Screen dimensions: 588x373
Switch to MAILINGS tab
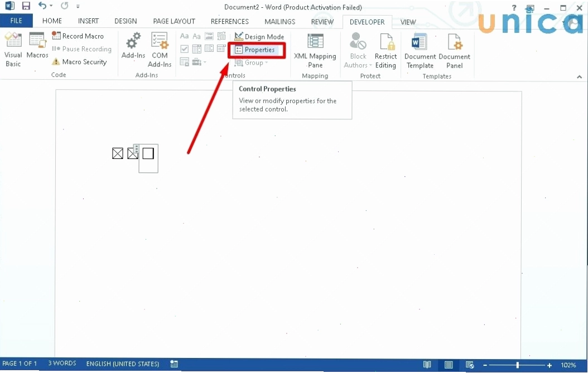[x=279, y=21]
